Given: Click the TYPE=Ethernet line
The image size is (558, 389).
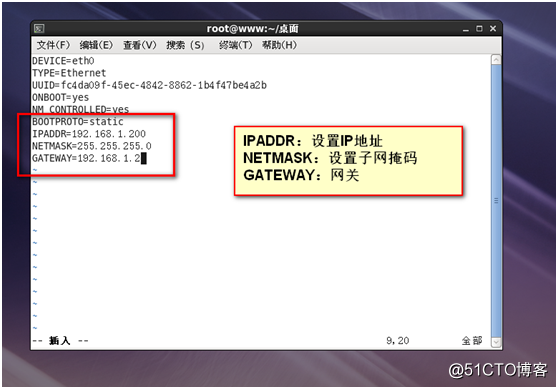Looking at the screenshot, I should (69, 73).
